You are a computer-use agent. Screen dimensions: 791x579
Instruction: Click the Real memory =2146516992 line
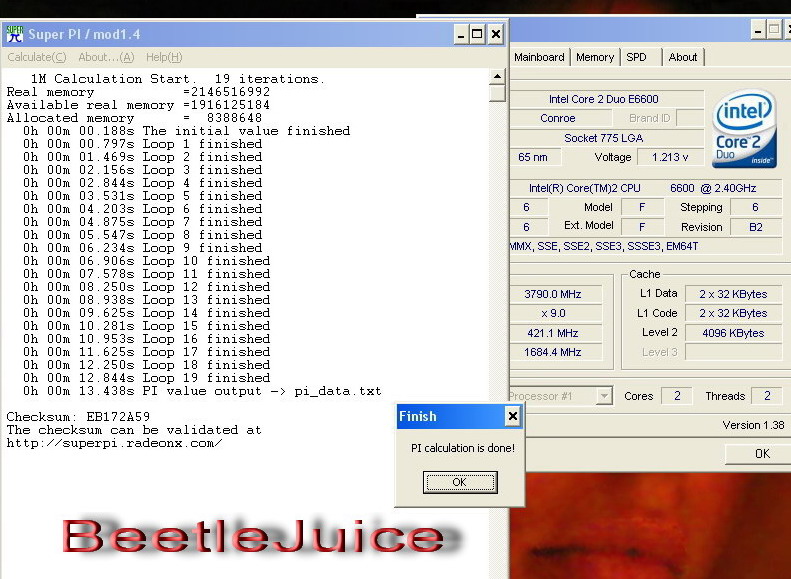pos(138,92)
